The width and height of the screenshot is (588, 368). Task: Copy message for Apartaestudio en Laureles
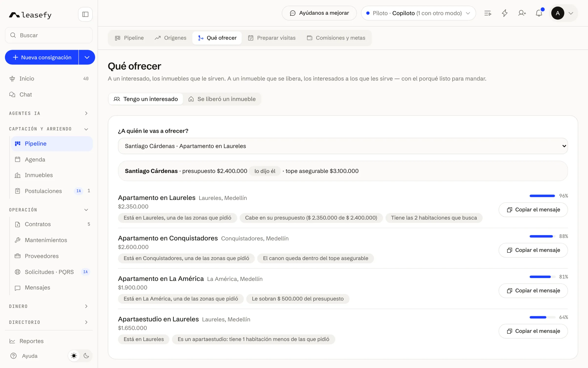pos(533,331)
